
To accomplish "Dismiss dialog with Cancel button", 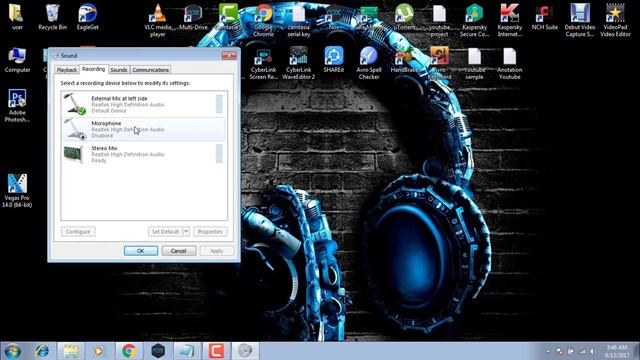I will (179, 251).
